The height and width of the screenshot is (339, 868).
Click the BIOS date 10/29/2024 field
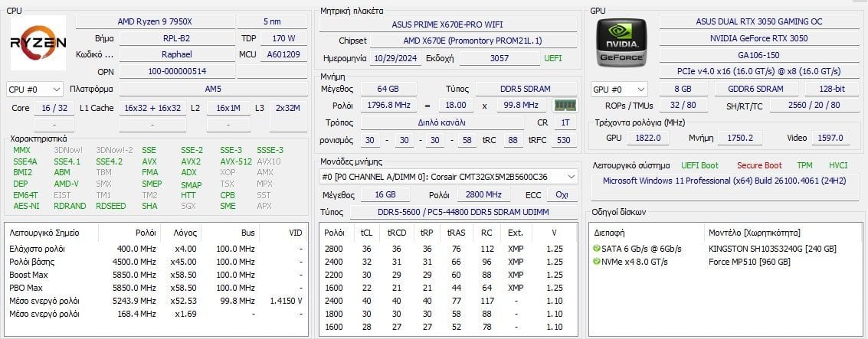click(396, 58)
